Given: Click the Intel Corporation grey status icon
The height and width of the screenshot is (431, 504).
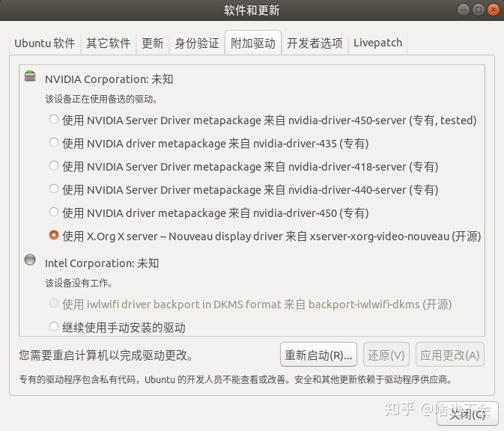Looking at the screenshot, I should 30,260.
